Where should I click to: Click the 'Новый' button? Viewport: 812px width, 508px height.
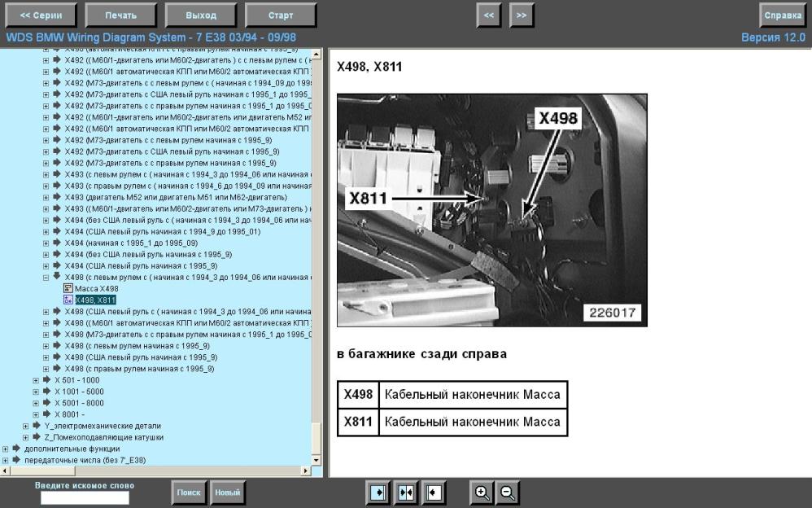pos(227,493)
